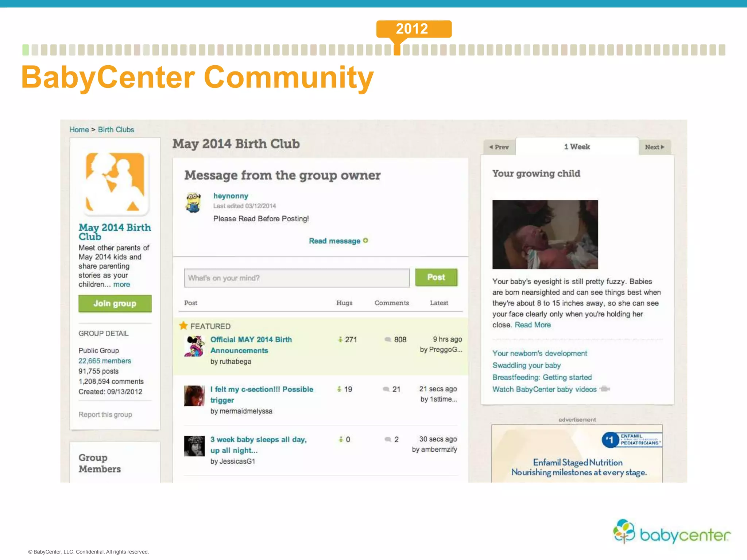Open I felt my c-section Possible trigger post
The height and width of the screenshot is (560, 747).
tap(262, 394)
